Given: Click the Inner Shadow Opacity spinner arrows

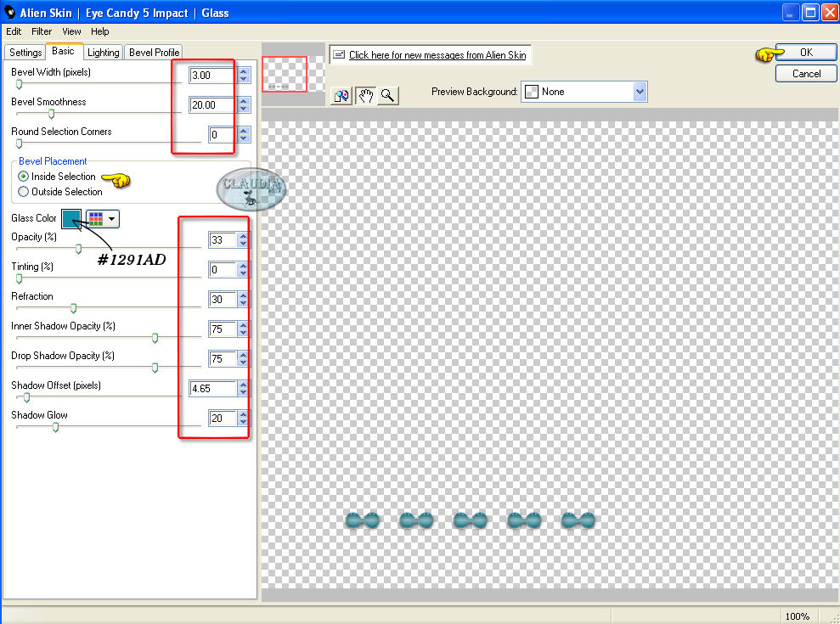Looking at the screenshot, I should tap(244, 329).
